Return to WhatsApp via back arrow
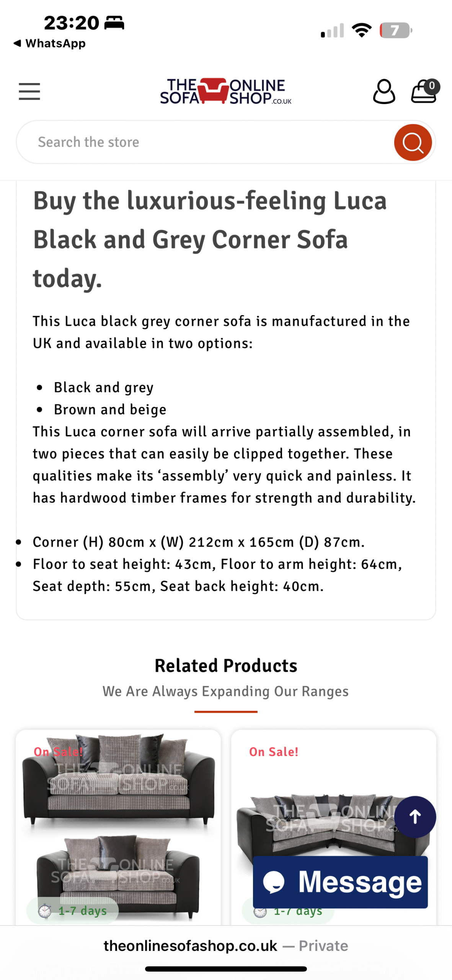Viewport: 452px width, 980px height. [49, 43]
